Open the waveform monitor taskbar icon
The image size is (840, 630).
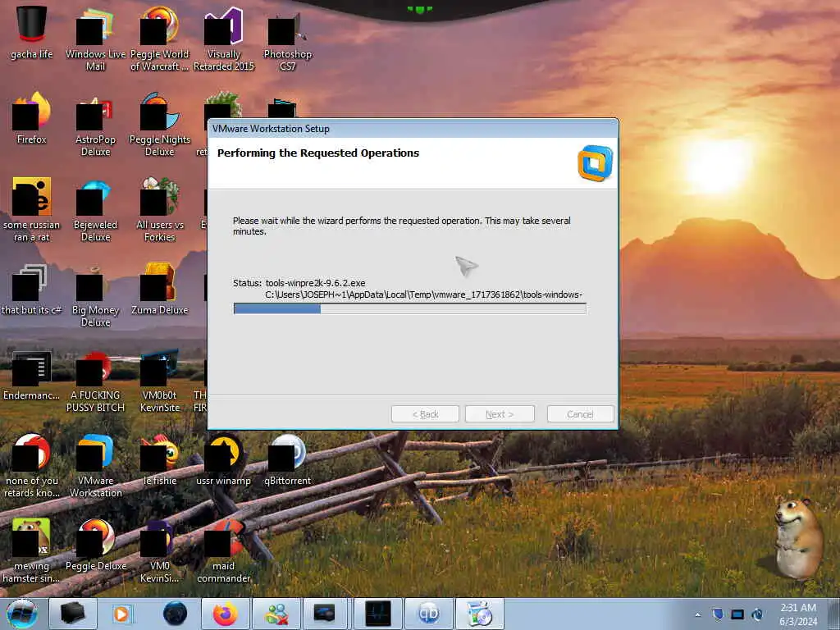(377, 614)
